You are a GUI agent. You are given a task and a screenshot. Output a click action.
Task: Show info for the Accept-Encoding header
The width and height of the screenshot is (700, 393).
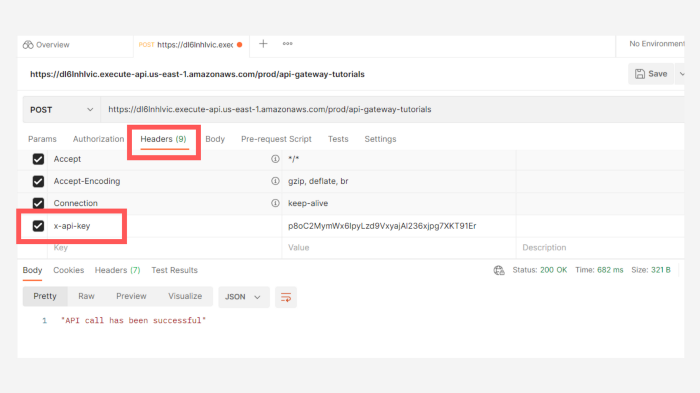[x=275, y=181]
